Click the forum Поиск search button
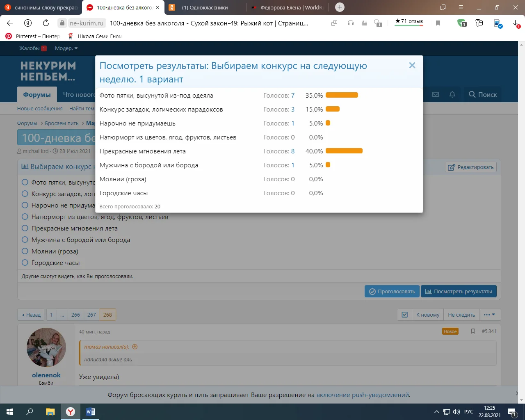 pos(483,94)
